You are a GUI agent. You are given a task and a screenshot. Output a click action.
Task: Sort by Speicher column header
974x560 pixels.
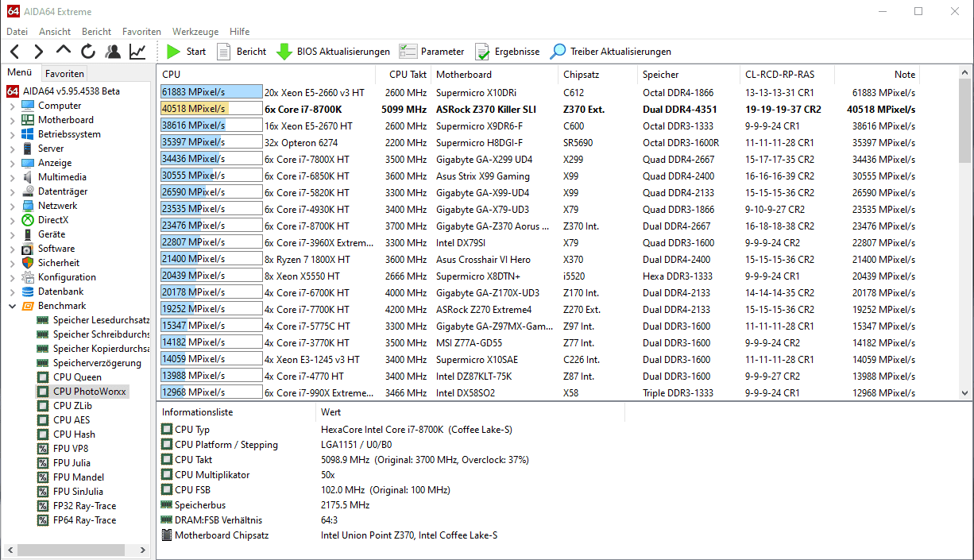point(689,75)
